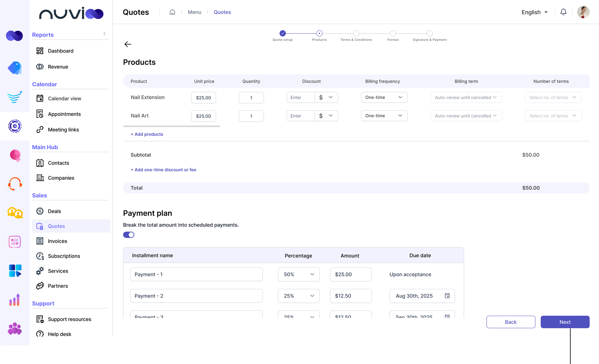Screen dimensions: 599x364
Task: Click the Terms & Conditions step circle
Action: (356, 33)
